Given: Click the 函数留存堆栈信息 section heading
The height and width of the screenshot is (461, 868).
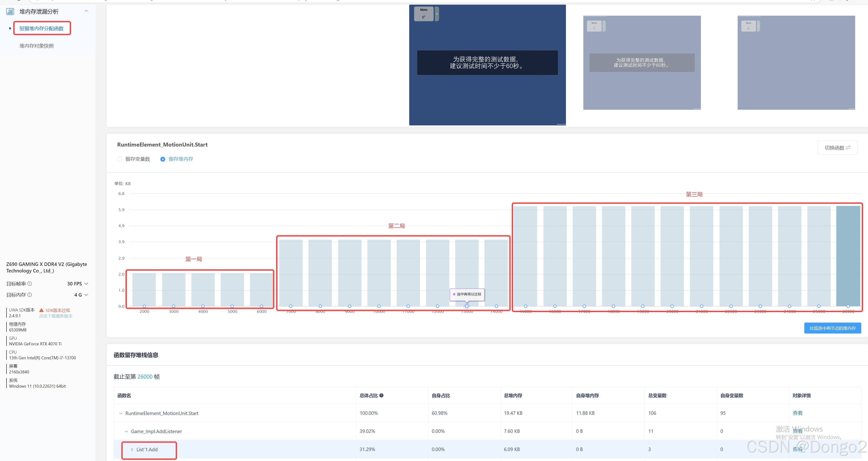Looking at the screenshot, I should (136, 355).
